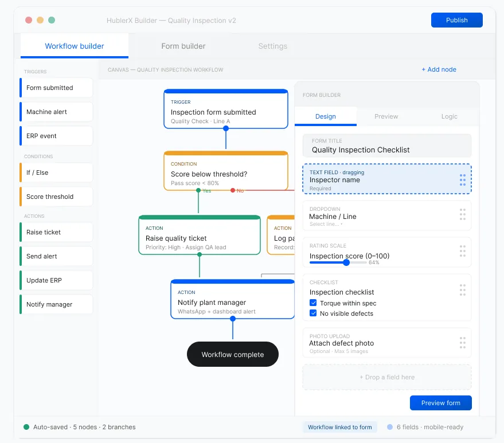The width and height of the screenshot is (504, 443).
Task: Click the Workflow complete end node
Action: point(233,354)
